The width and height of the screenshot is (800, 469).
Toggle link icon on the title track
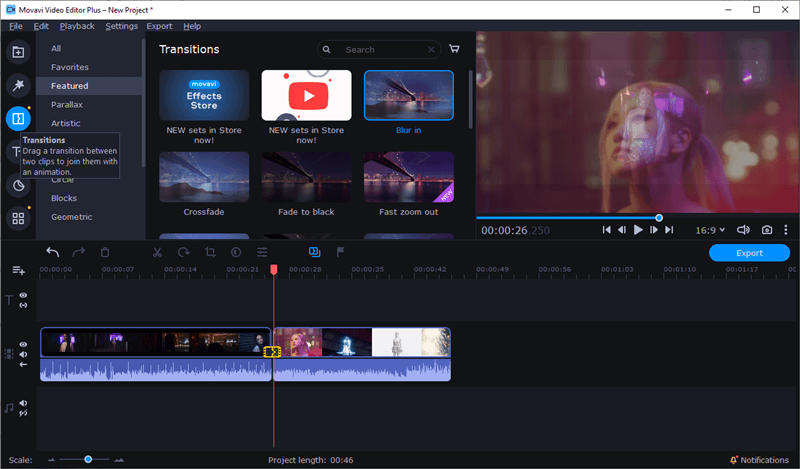point(23,305)
